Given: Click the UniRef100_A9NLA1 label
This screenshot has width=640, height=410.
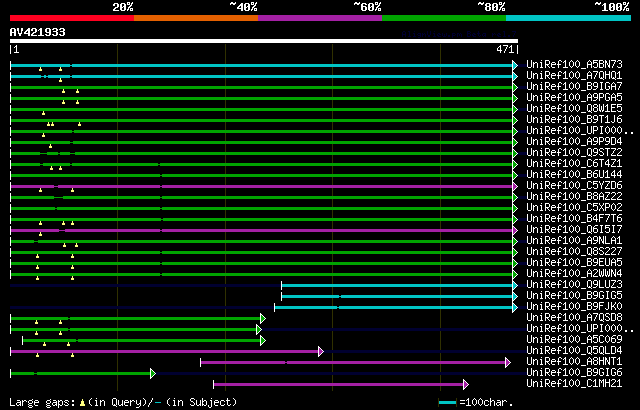Looking at the screenshot, I should coord(574,241).
